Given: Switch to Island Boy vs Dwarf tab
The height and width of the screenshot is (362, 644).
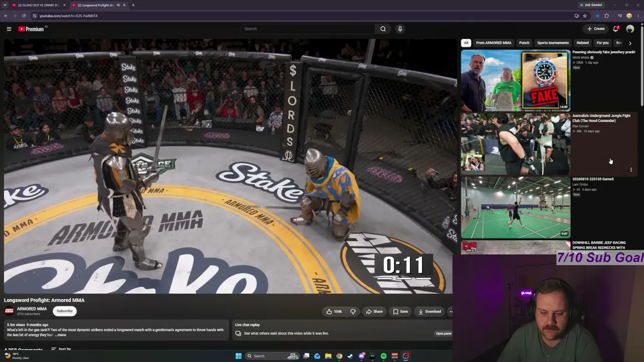Looking at the screenshot, I should 38,5.
